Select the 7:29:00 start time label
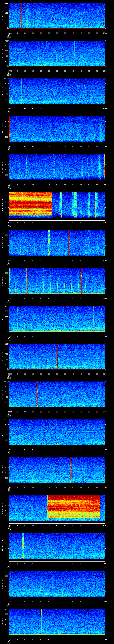Viewport: 114px width, 644px height. pos(9,525)
